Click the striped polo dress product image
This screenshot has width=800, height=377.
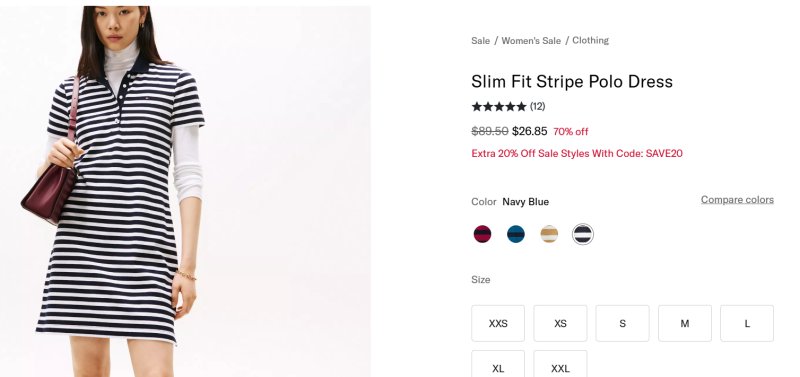[x=185, y=191]
